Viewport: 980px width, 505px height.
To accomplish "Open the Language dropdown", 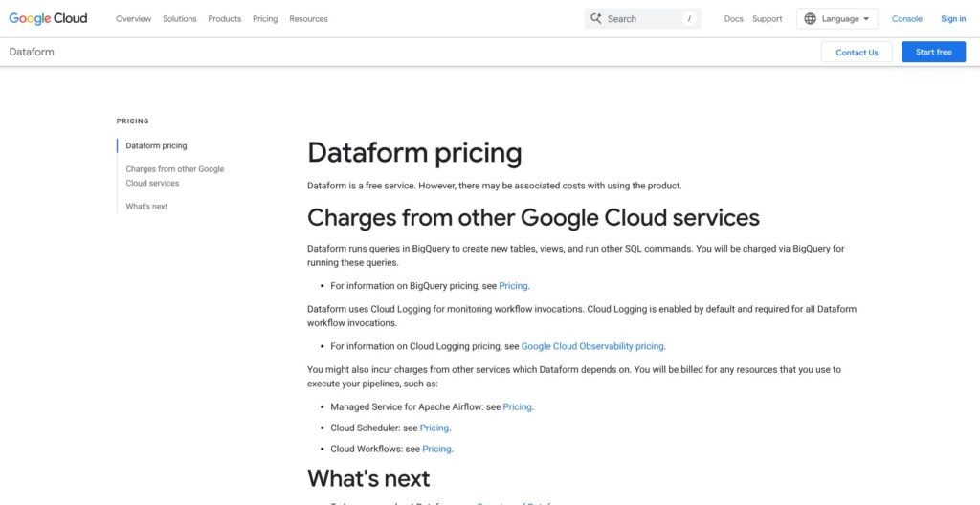I will (x=836, y=19).
